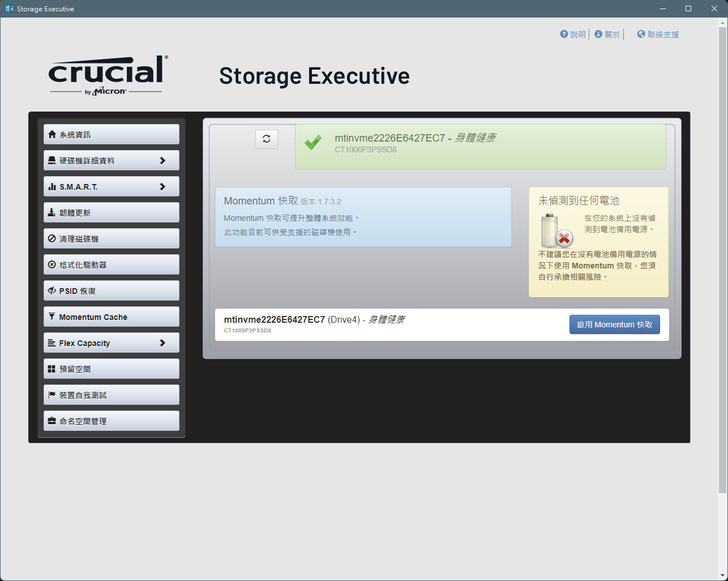Open 格式化驅動器 via the disc icon

coord(52,264)
